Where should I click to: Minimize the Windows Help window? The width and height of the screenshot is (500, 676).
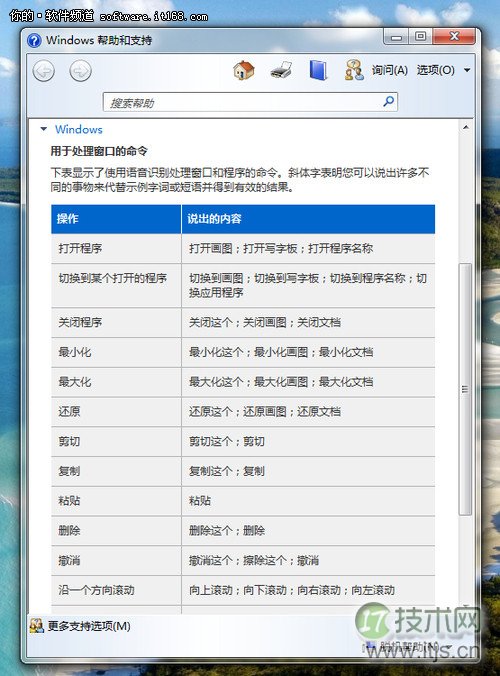click(x=396, y=37)
